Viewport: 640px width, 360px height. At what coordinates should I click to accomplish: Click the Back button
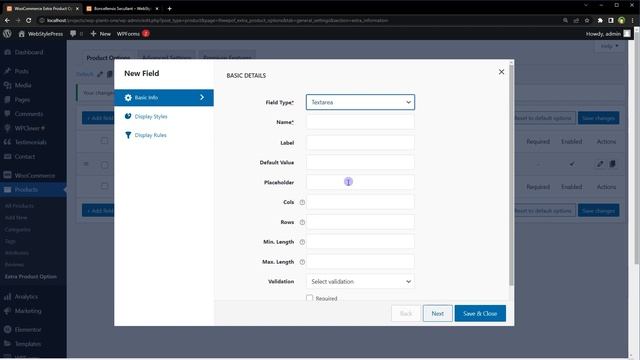(406, 313)
